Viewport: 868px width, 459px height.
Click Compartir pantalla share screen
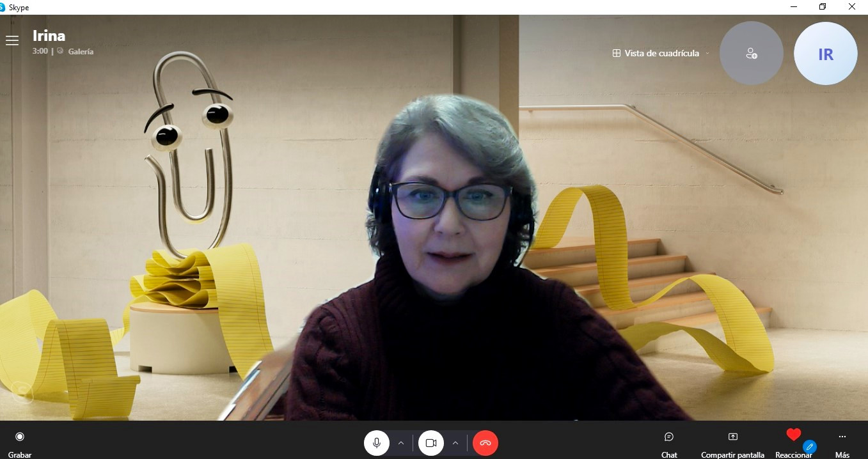pyautogui.click(x=732, y=444)
